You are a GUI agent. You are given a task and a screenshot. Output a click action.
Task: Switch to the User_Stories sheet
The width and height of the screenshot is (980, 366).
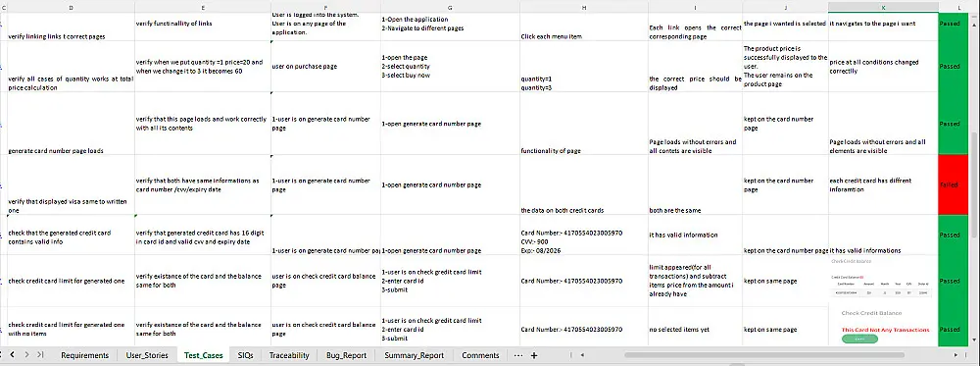[x=147, y=355]
